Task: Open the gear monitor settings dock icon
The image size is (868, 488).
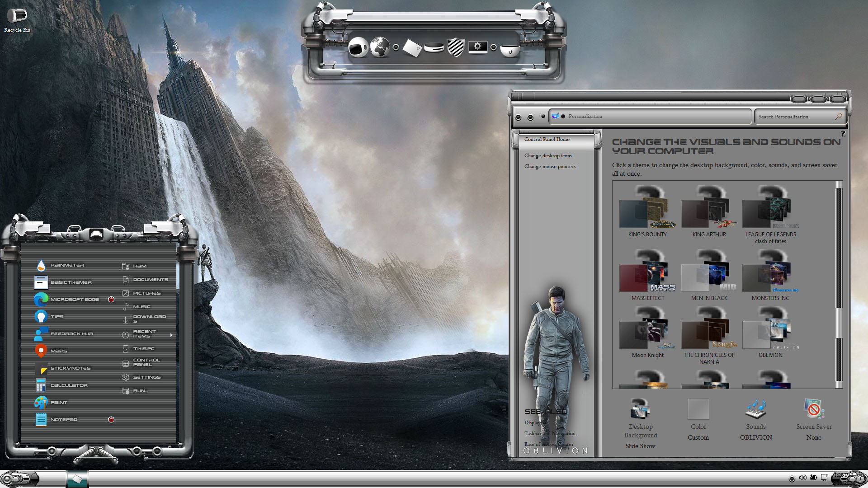Action: click(477, 47)
